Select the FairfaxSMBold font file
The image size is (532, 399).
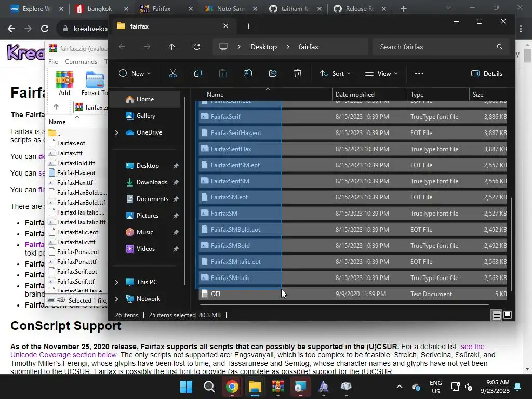353,245
